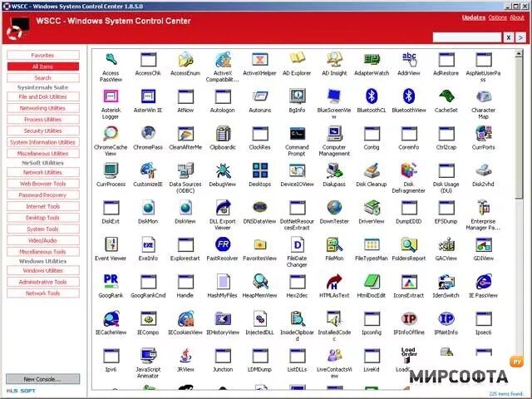This screenshot has height=399, width=532.
Task: Open CacheSet icon
Action: coord(446,96)
